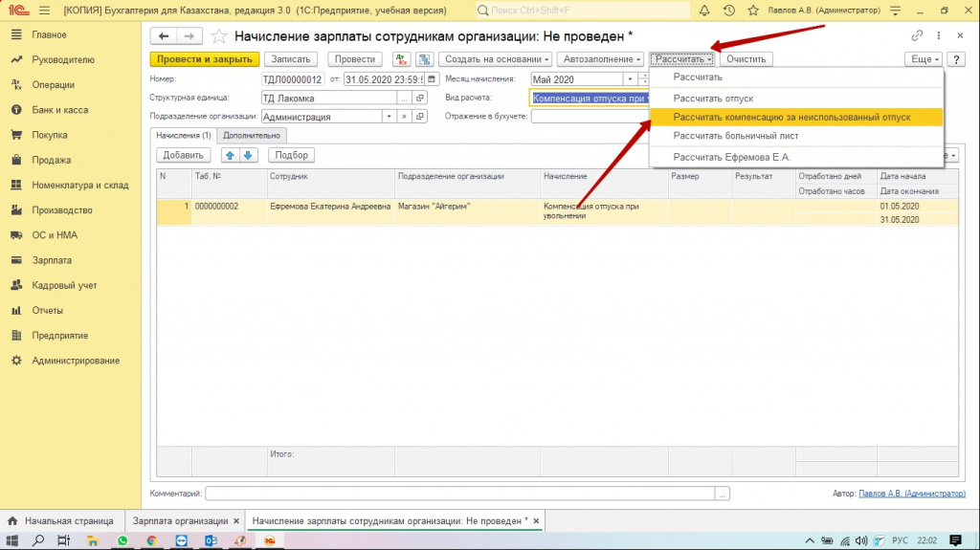Open Банк и касса sidebar section

tap(60, 110)
